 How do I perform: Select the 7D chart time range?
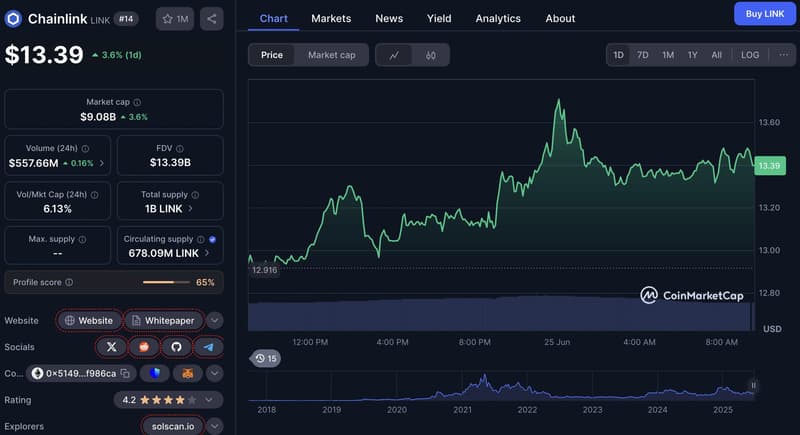(643, 55)
